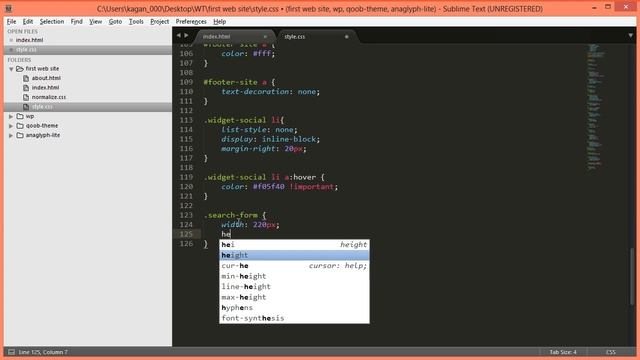Pick the cur-he cursor help suggestion
The height and width of the screenshot is (360, 640).
pos(294,266)
